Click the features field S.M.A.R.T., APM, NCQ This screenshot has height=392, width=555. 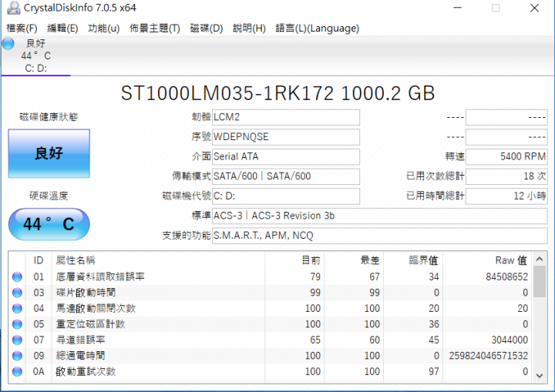pos(380,236)
